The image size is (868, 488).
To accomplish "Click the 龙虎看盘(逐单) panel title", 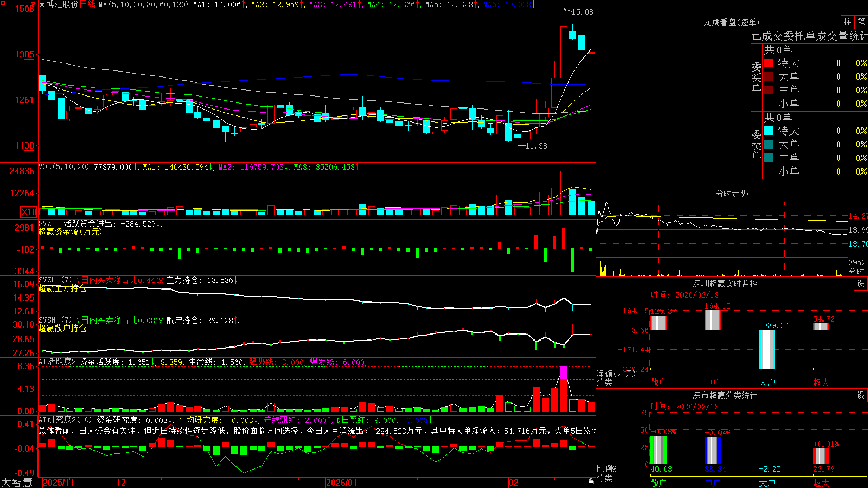I will 731,22.
